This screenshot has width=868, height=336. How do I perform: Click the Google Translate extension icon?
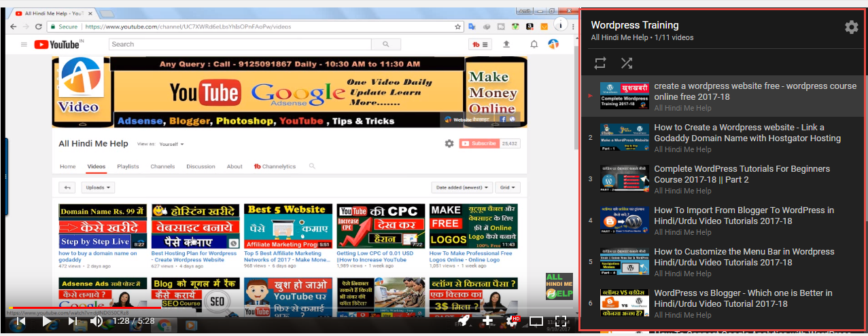point(472,26)
